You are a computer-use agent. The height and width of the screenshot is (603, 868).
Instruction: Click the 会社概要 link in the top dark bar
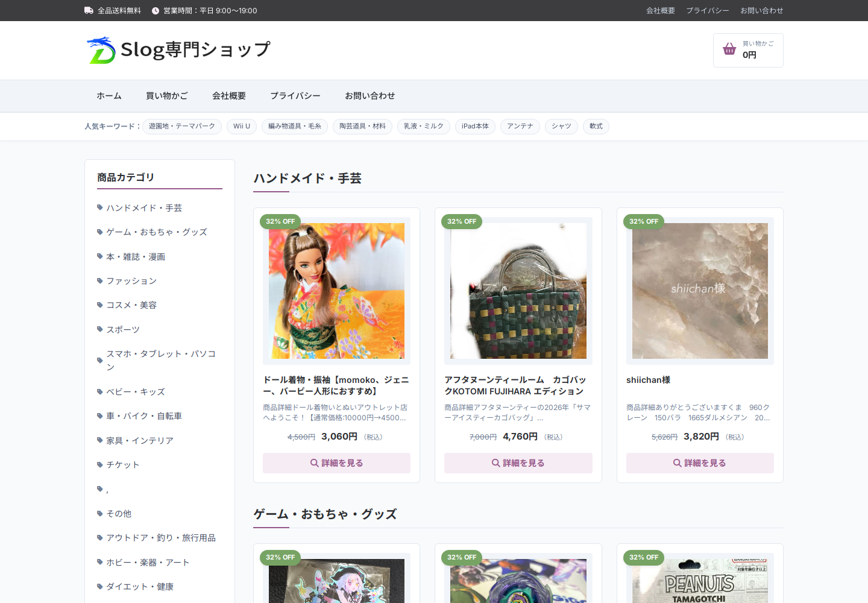point(661,11)
